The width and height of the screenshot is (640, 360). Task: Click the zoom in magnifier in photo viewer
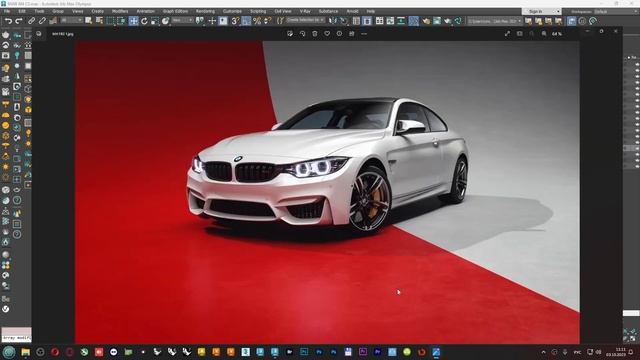(544, 34)
